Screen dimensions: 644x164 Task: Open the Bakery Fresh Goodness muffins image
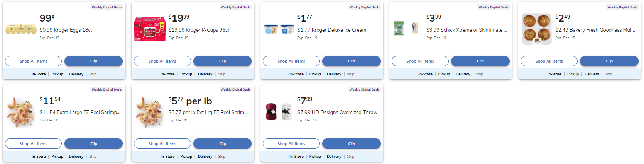point(536,29)
